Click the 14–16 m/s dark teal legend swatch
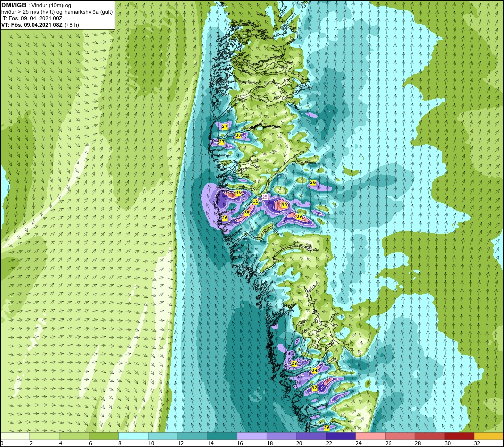Viewport: 504px width, 447px height. [x=222, y=436]
